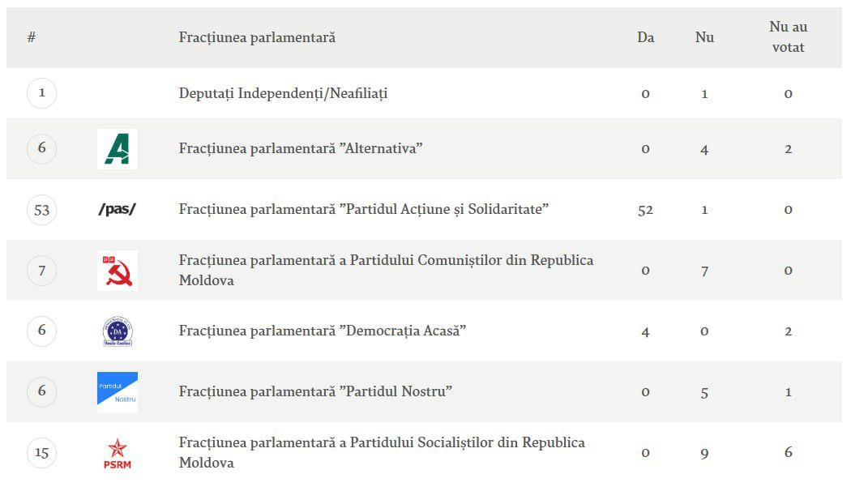The width and height of the screenshot is (851, 504).
Task: Click the "Nu au votat" column header
Action: 788,37
